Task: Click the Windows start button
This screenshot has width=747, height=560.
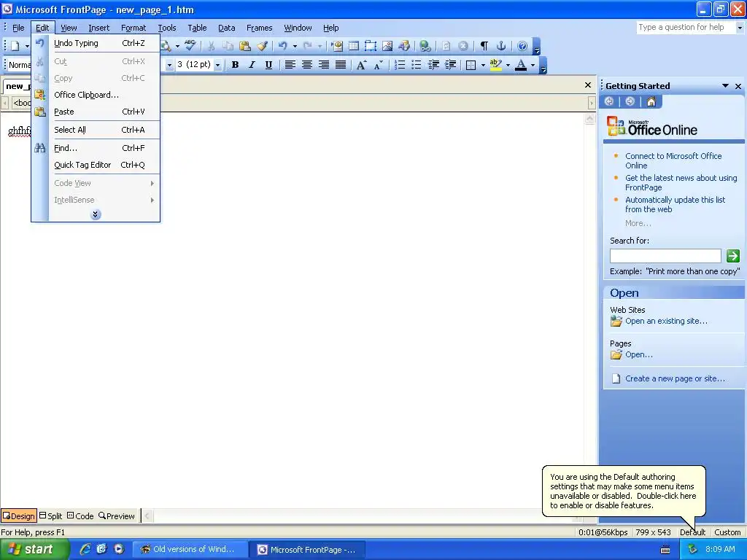Action: click(34, 550)
